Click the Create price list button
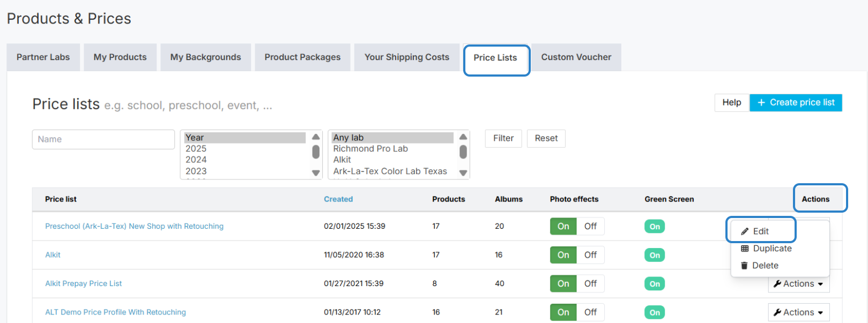 click(x=796, y=102)
